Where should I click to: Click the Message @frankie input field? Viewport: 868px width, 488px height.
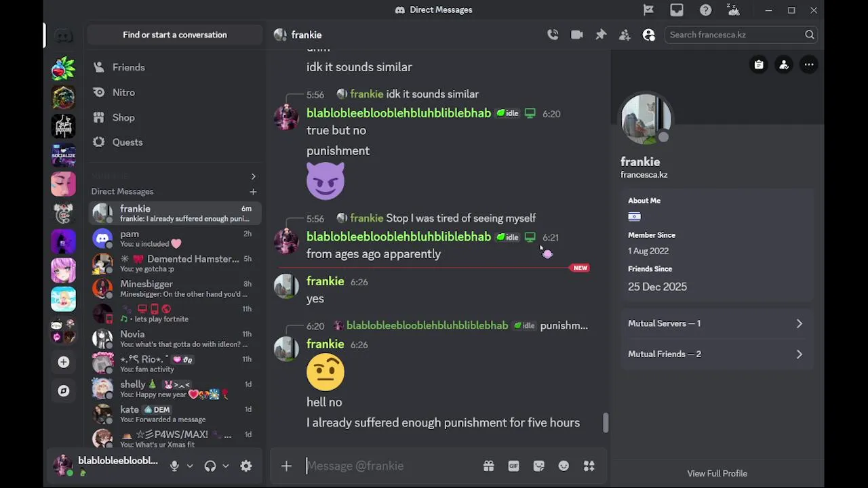[393, 466]
